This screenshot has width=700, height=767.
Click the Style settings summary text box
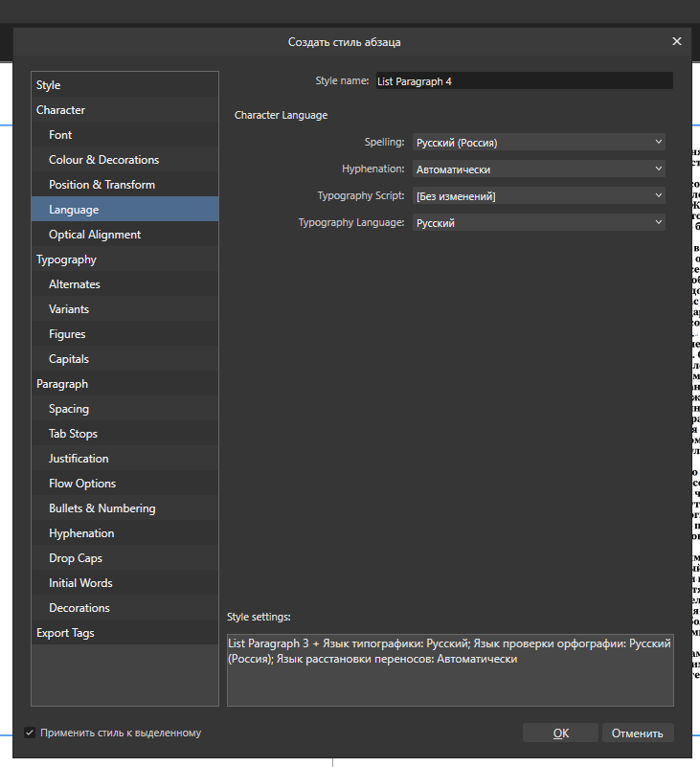[449, 668]
